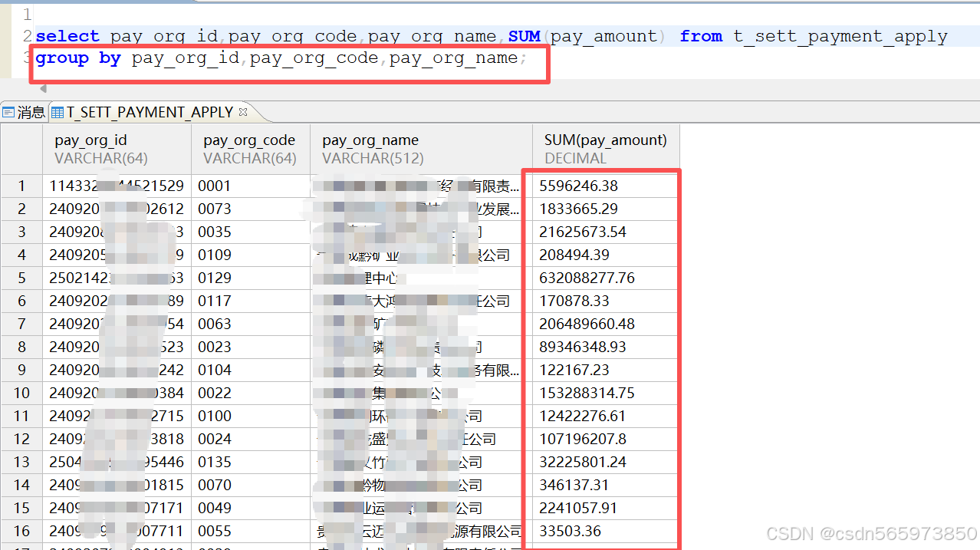Select result row number 16

pyautogui.click(x=21, y=531)
